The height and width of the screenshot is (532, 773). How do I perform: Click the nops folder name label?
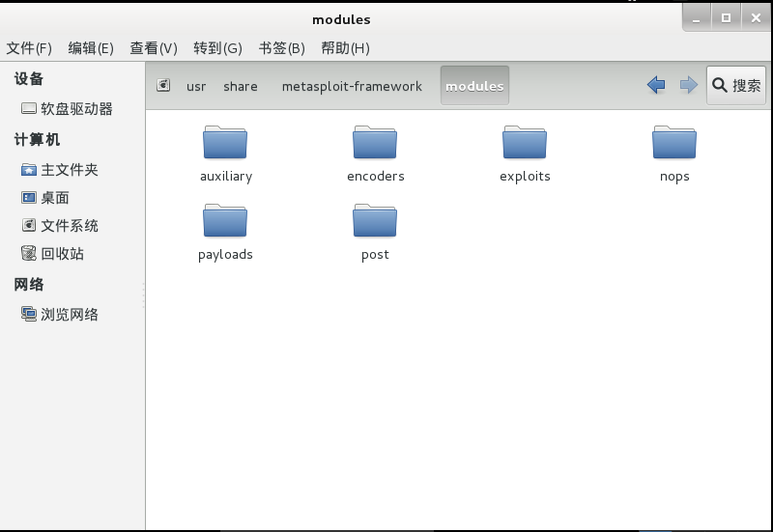674,177
